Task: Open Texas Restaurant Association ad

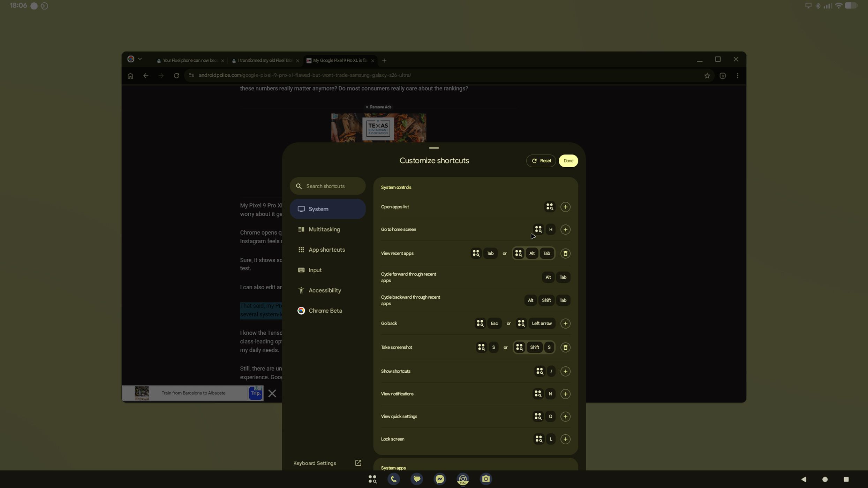Action: pyautogui.click(x=378, y=128)
